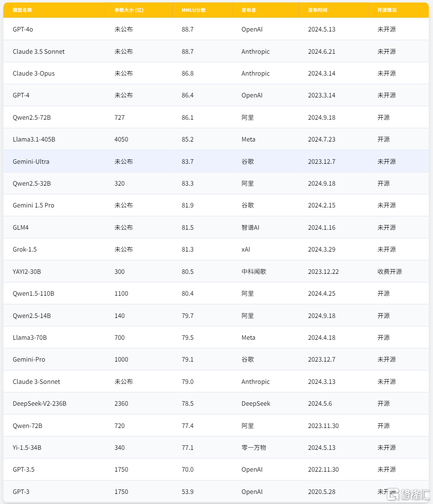Screen dimensions: 433x504
Task: Select the GPT-3 release date 2020.5.28
Action: click(x=322, y=492)
